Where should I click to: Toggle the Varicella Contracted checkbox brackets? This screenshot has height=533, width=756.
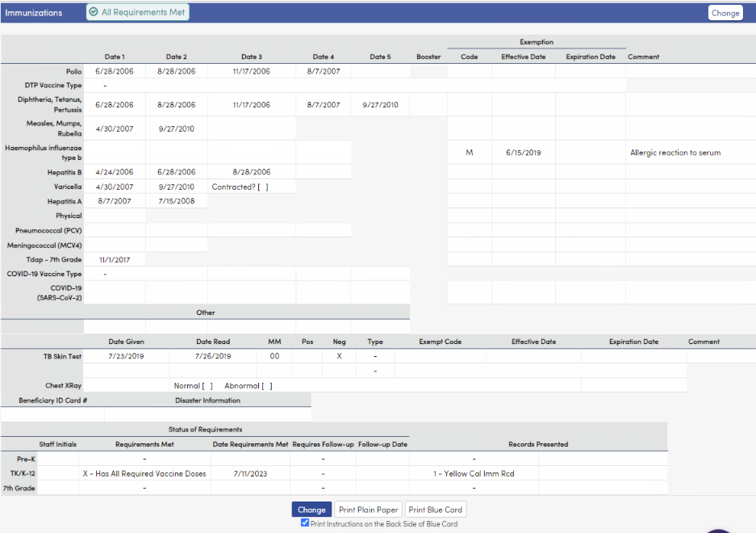tap(263, 187)
